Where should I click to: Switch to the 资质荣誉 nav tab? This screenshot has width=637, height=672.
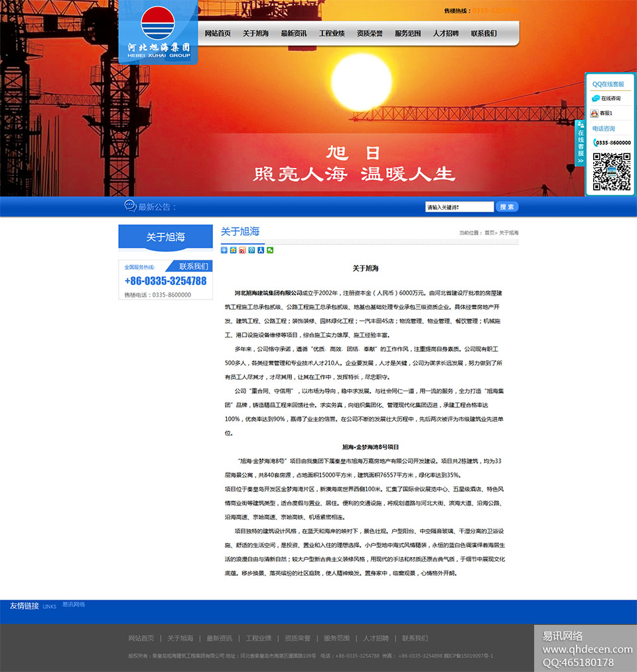(369, 33)
